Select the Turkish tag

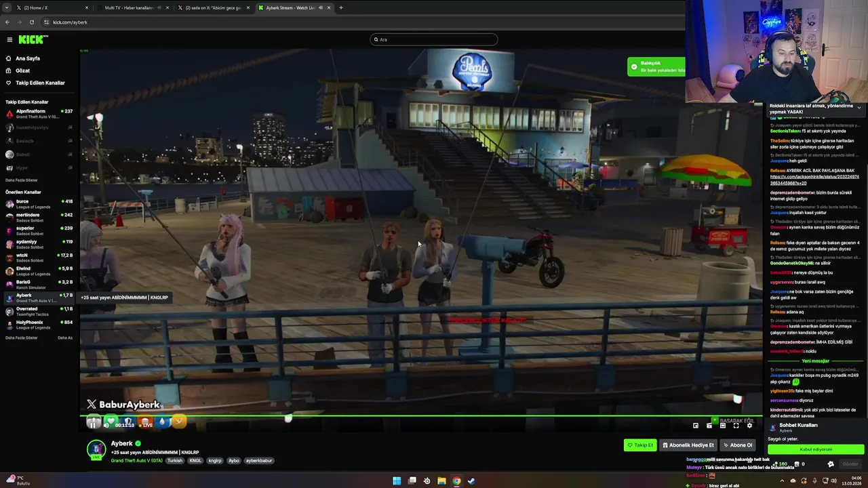tap(175, 461)
